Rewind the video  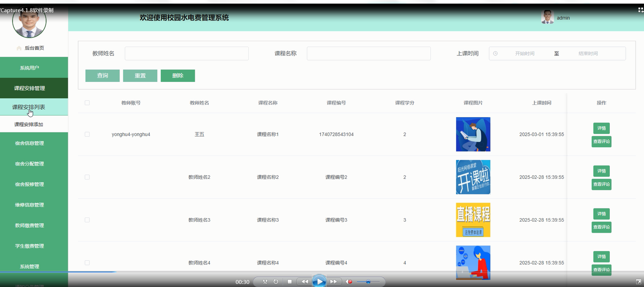(304, 282)
